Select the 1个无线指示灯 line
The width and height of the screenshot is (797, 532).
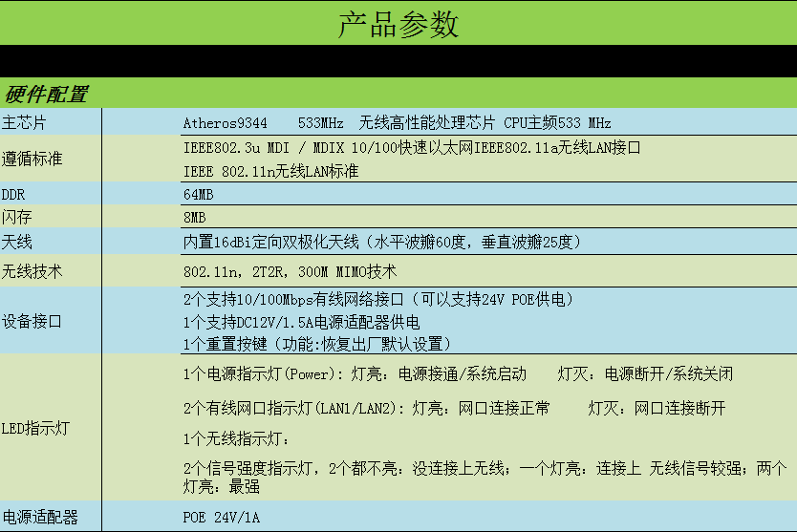[x=236, y=438]
